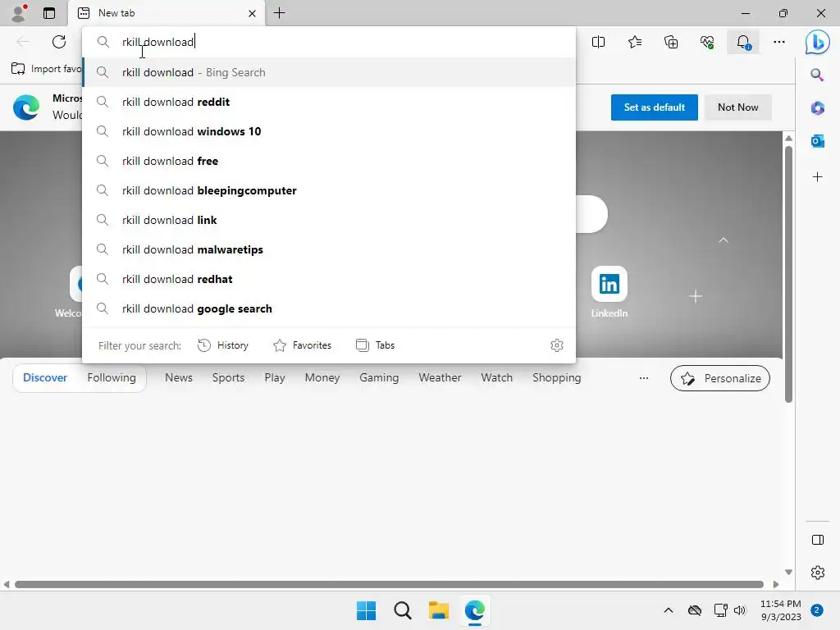
Task: Open File Explorer from taskbar
Action: [439, 610]
